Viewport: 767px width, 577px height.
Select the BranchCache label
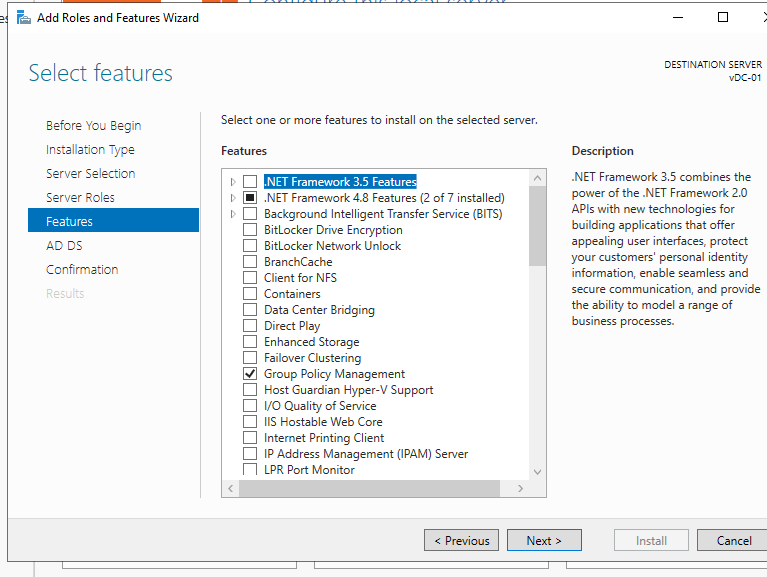click(298, 262)
